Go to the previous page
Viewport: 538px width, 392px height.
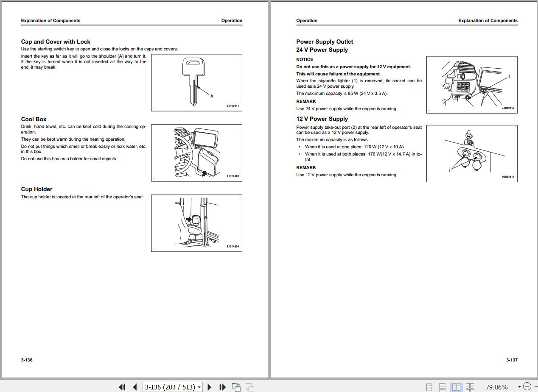[x=135, y=387]
